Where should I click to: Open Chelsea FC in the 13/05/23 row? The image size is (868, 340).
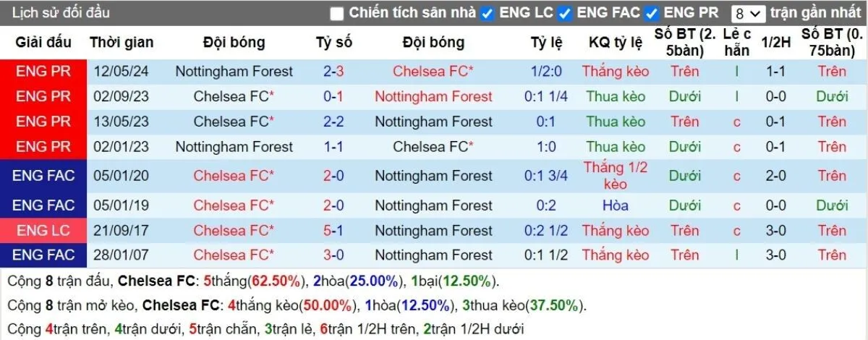click(234, 122)
